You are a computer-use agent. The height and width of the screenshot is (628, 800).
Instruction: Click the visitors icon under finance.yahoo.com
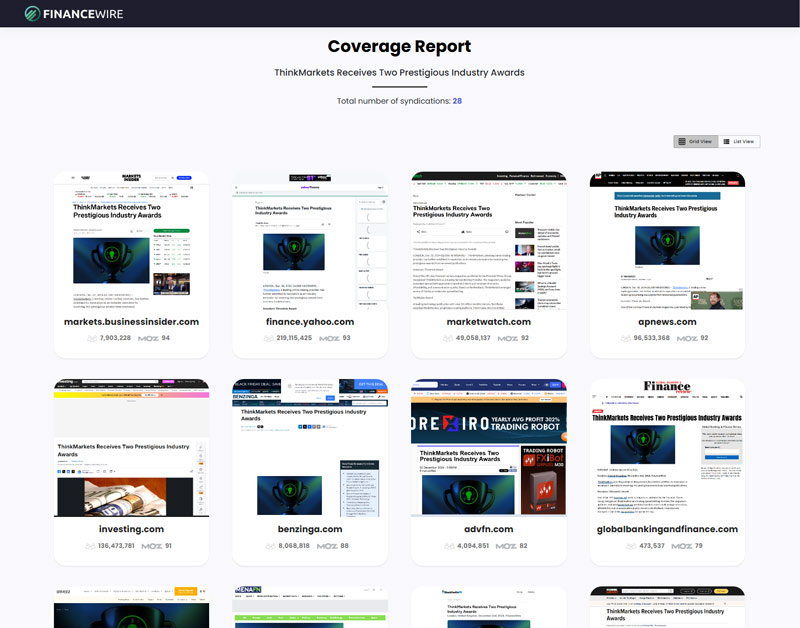[x=268, y=338]
